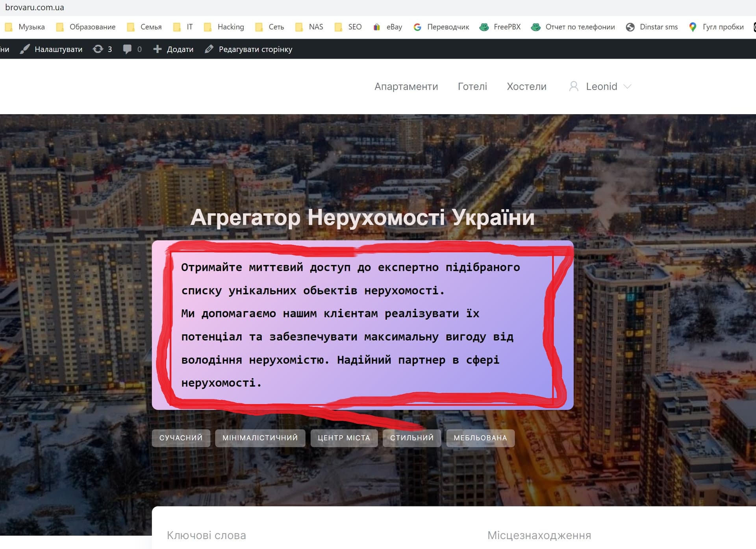756x549 pixels.
Task: Open the eBay bookmark
Action: 388,27
